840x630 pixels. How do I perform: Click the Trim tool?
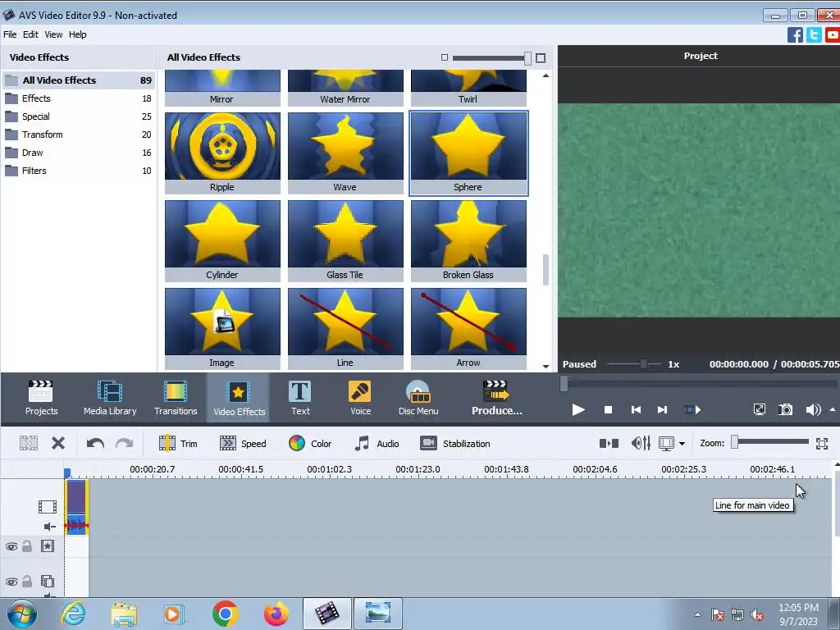(178, 444)
